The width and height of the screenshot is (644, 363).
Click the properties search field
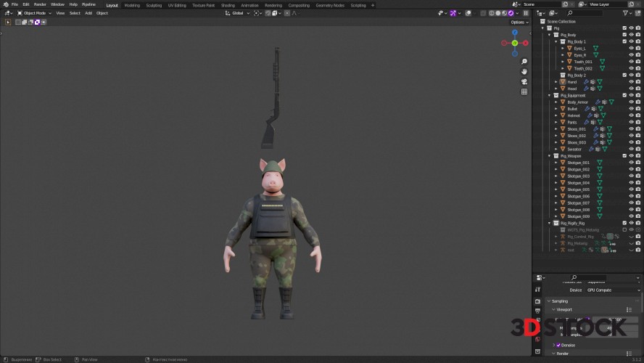click(x=587, y=277)
